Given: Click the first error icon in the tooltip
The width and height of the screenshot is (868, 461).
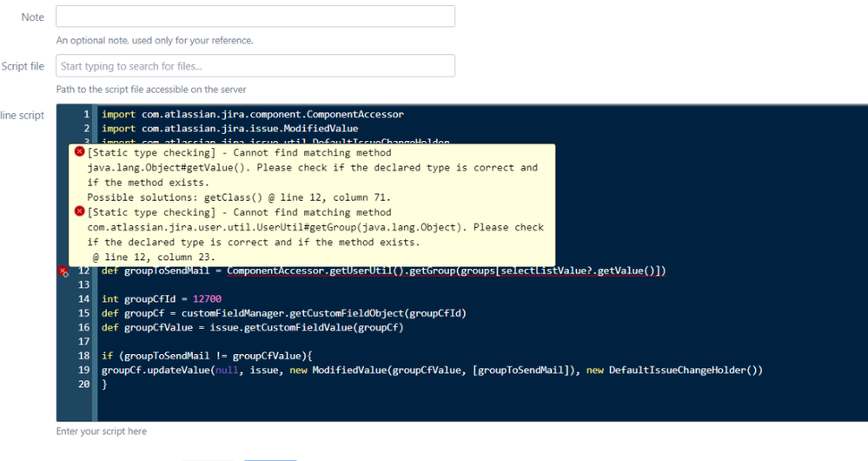Looking at the screenshot, I should coord(79,152).
